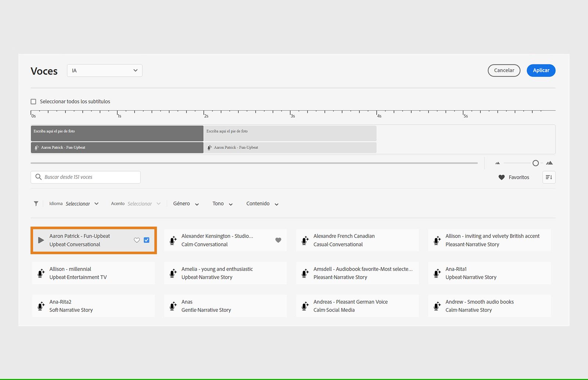Expand the Idioma Seleccionar dropdown

pos(82,203)
